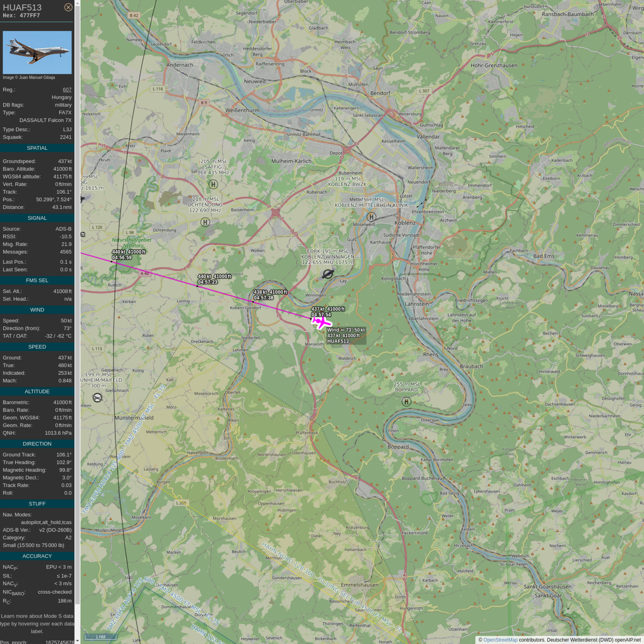Click the scrollbar up arrow in sidebar
644x644 pixels.
point(77,3)
